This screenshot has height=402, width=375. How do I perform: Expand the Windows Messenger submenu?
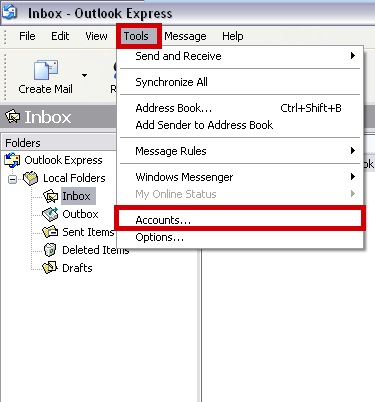pos(240,177)
